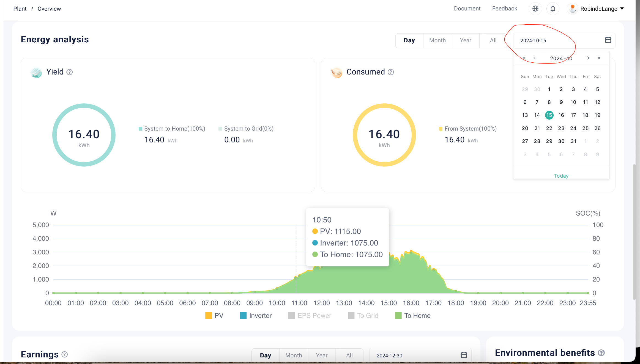Select October 22 in the calendar
Viewport: 640px width, 364px height.
549,128
